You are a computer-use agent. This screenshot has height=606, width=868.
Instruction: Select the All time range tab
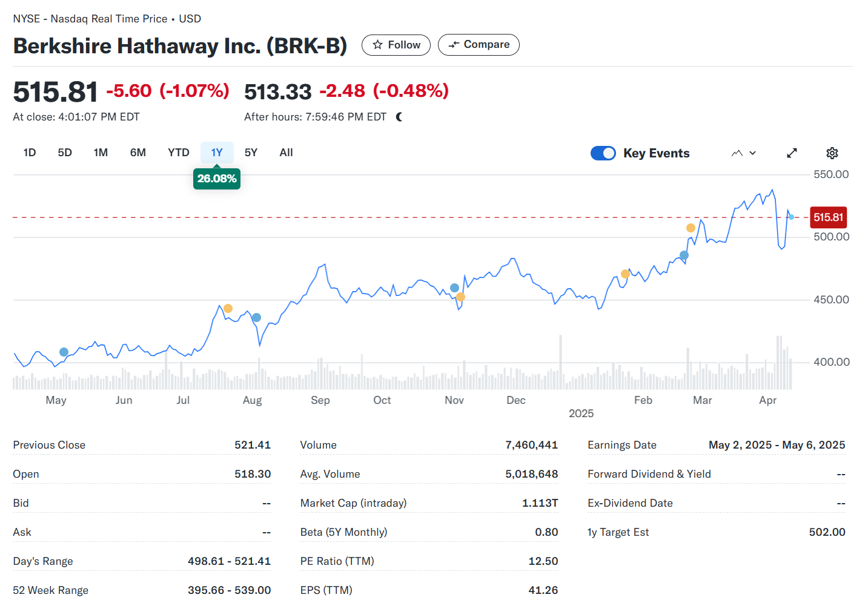(x=287, y=153)
